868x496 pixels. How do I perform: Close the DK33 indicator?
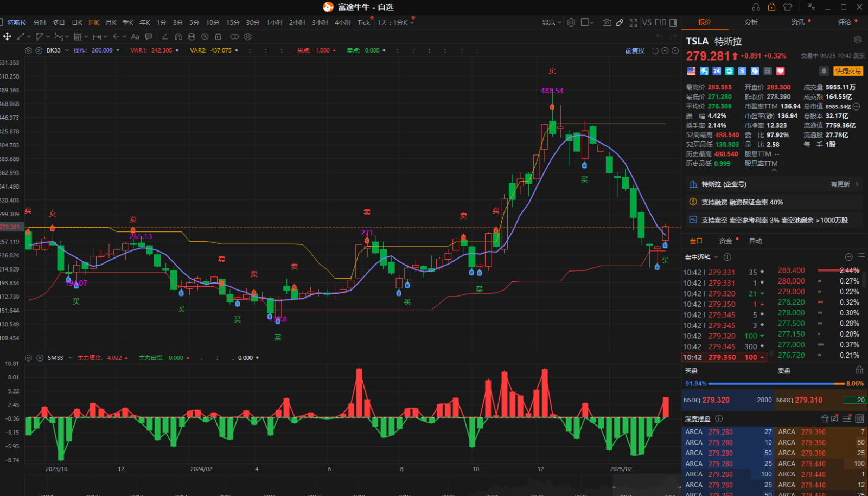click(x=39, y=50)
